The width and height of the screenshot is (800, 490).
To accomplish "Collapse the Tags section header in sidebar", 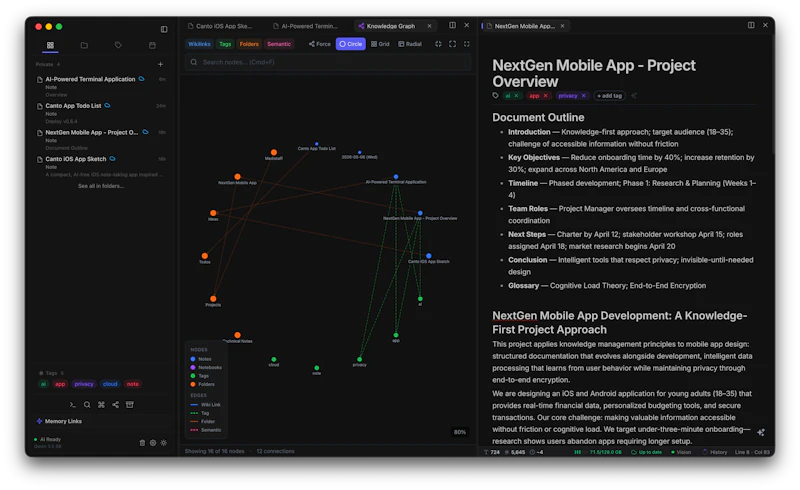I will [52, 373].
